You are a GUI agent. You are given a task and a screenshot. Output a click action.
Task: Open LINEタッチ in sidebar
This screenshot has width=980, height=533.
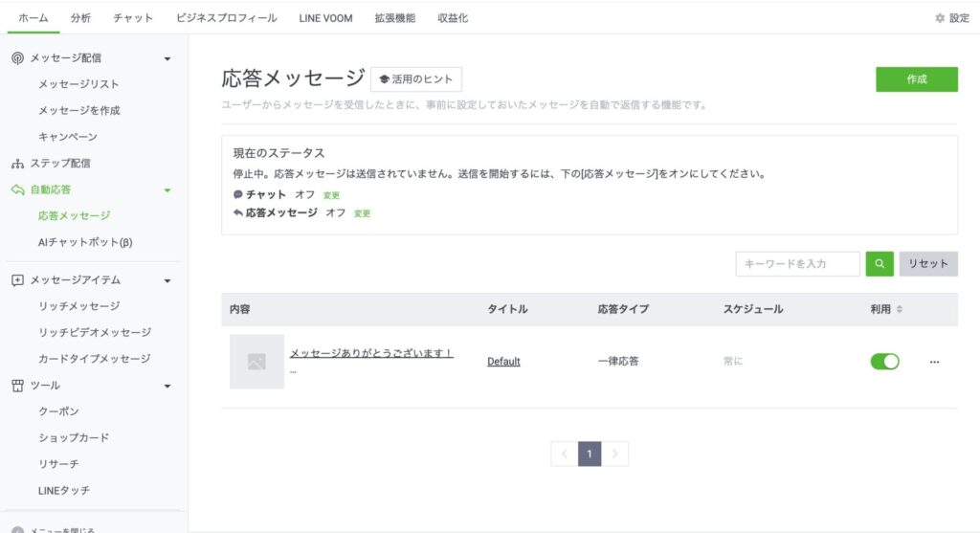click(x=64, y=491)
